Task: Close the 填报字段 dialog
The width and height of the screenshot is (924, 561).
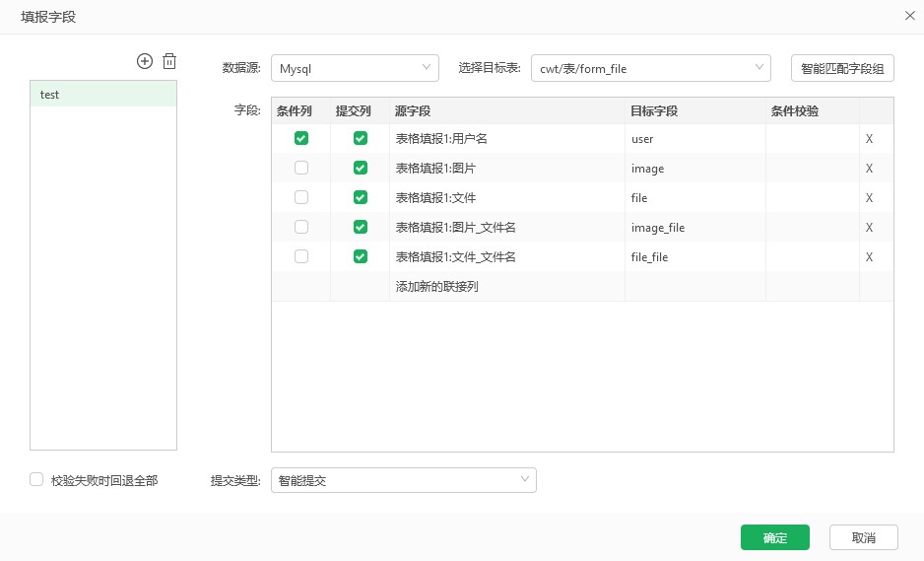Action: coord(910,16)
